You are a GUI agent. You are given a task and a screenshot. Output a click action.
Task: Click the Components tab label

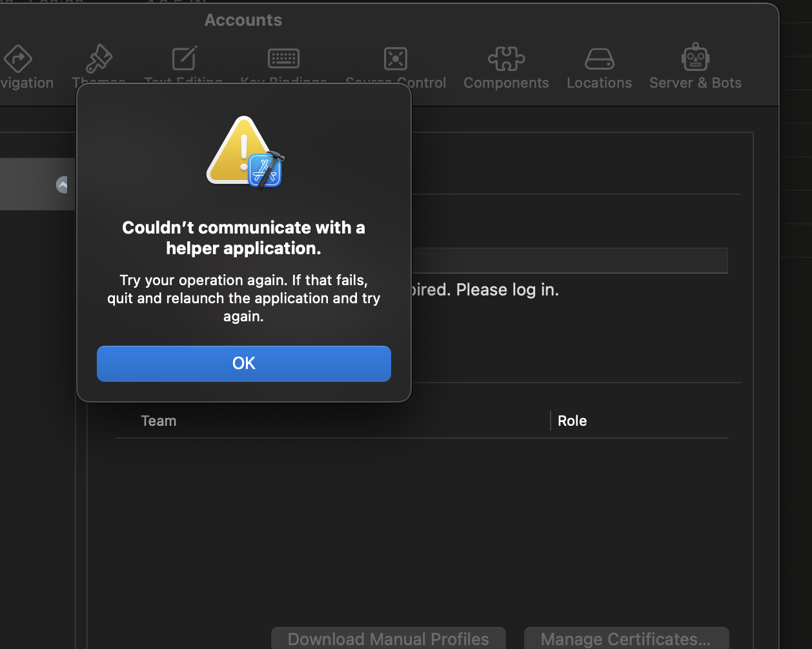pos(506,83)
